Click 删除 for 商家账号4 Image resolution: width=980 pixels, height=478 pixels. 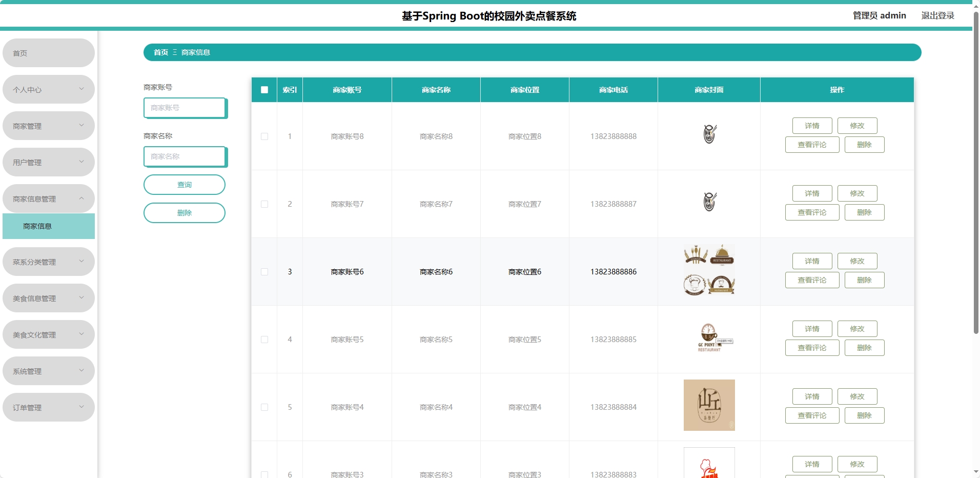[864, 415]
